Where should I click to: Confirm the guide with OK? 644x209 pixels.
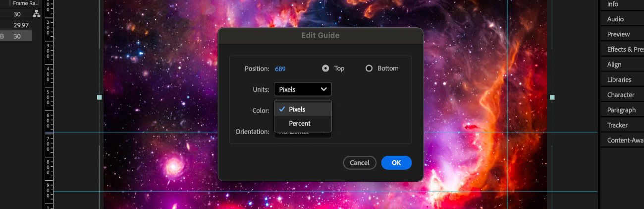(396, 163)
